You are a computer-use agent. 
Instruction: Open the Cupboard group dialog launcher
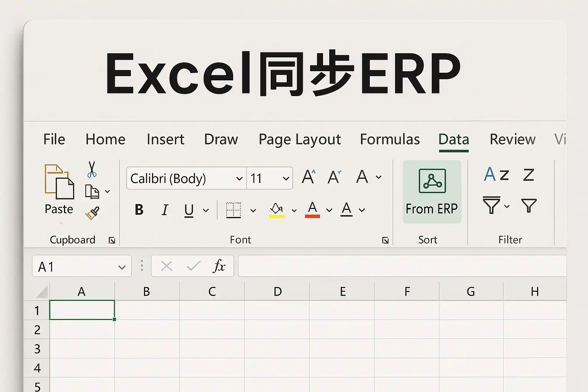(x=112, y=240)
